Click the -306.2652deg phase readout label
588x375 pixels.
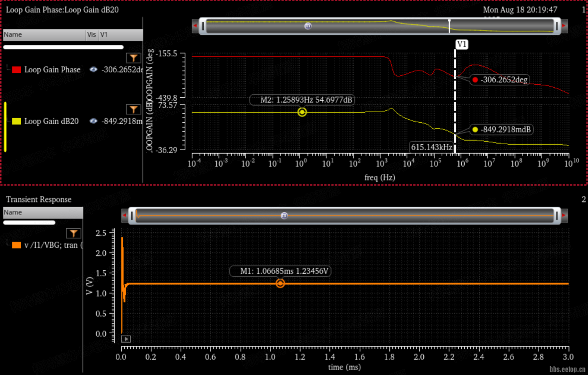click(x=500, y=80)
